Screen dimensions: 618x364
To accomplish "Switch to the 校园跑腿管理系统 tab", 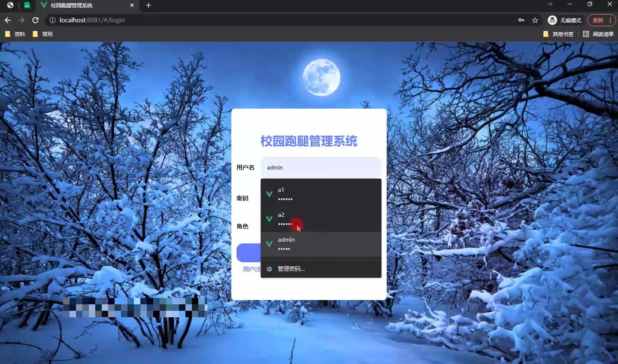I will pos(88,5).
